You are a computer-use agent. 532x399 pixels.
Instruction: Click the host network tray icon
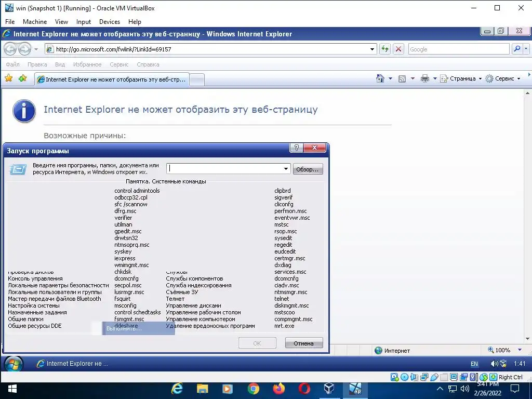[453, 389]
